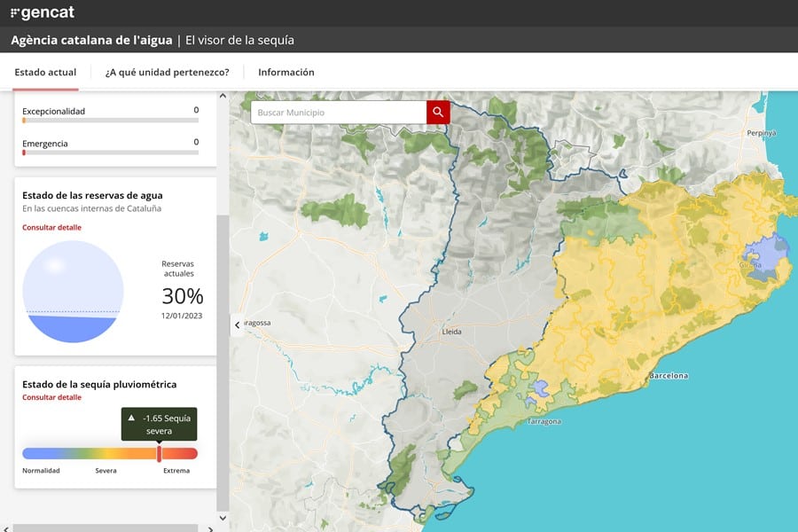Click the horizontal scrollbar right arrow
The width and height of the screenshot is (798, 532).
(210, 528)
